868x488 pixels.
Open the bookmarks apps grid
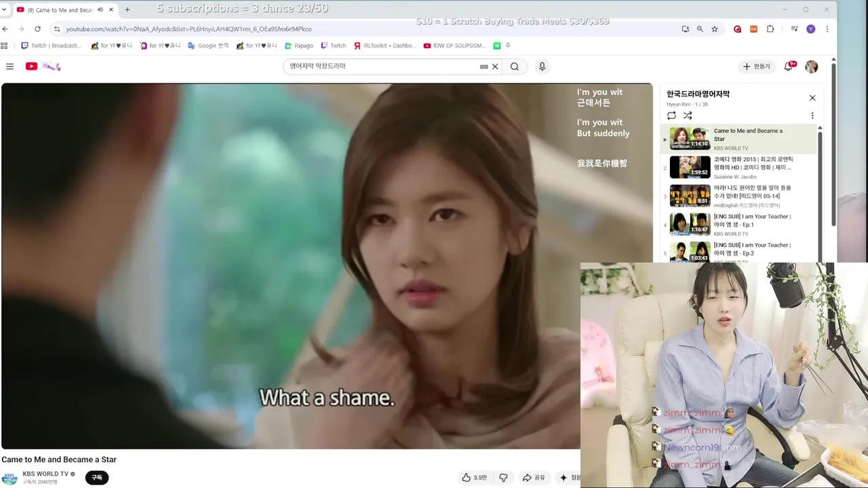5,45
